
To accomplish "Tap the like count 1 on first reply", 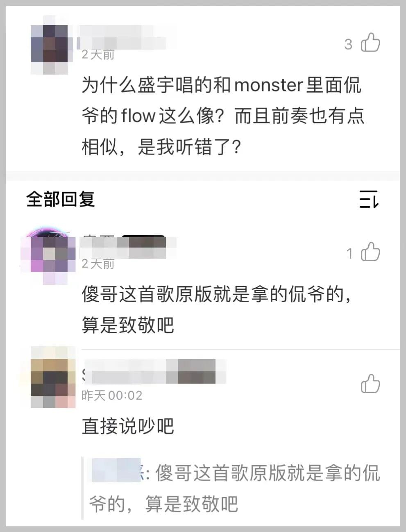I will pos(349,254).
